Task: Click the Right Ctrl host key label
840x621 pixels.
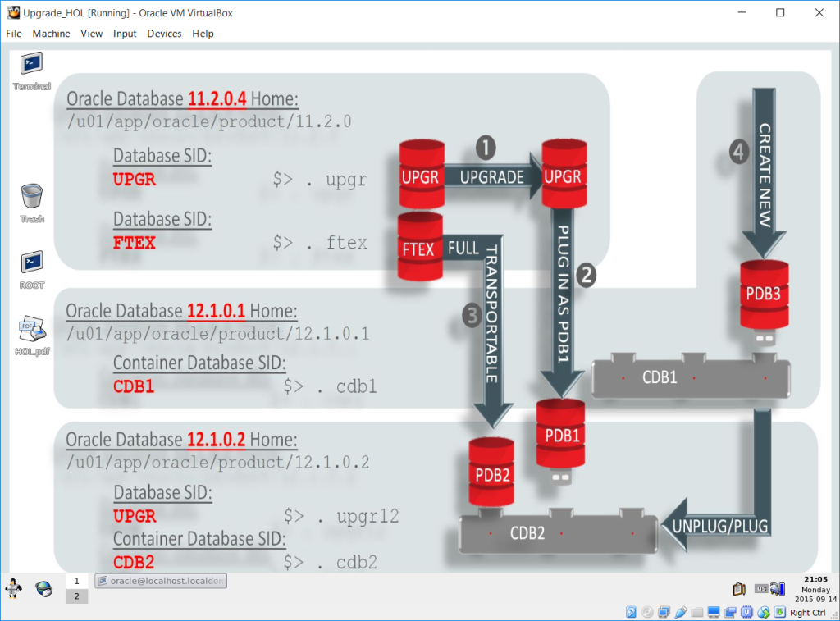Action: (808, 613)
